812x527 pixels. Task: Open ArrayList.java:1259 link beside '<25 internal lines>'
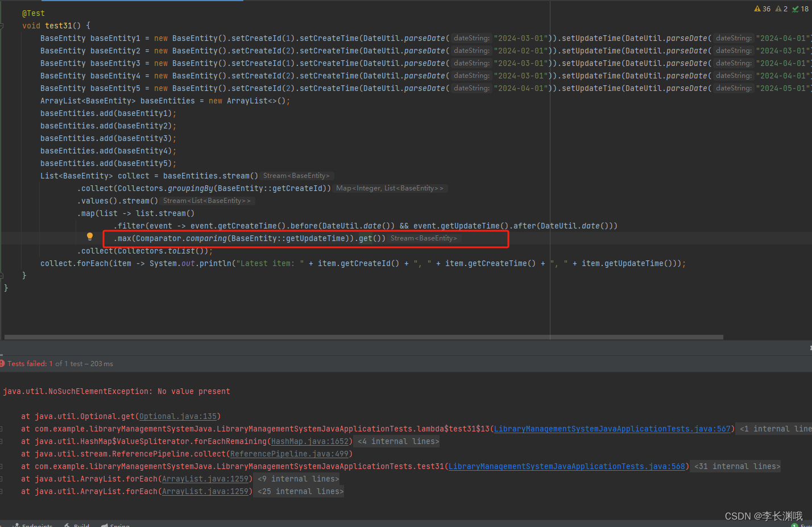click(205, 491)
